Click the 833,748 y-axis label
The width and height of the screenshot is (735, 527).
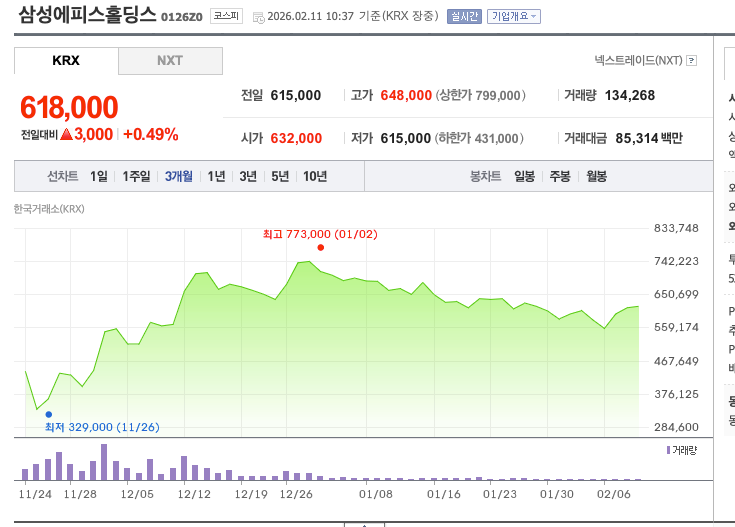click(x=676, y=228)
